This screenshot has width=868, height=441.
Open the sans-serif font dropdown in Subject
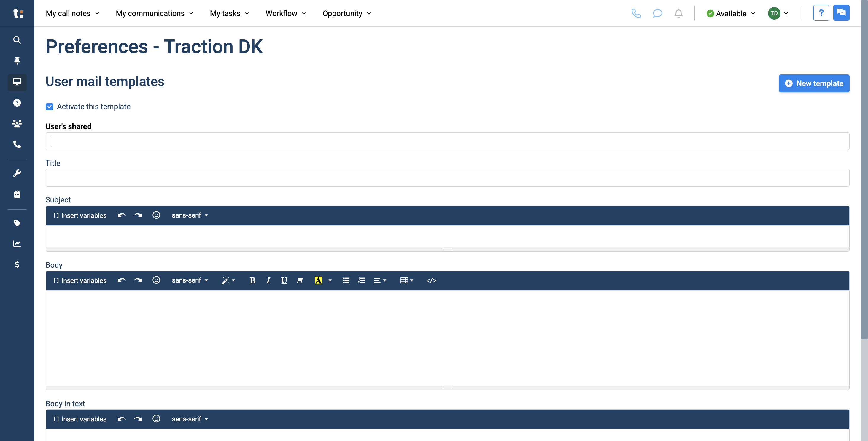190,215
